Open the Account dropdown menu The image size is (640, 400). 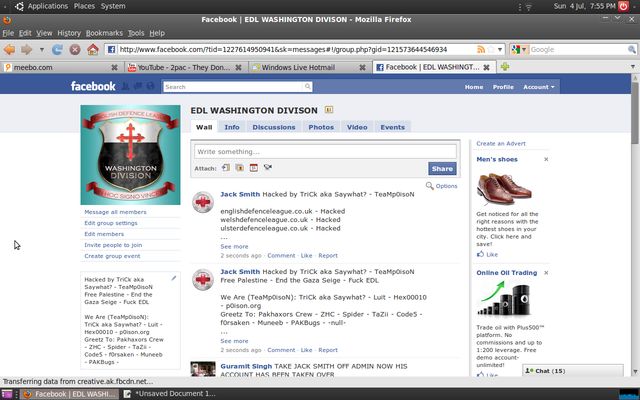[537, 87]
